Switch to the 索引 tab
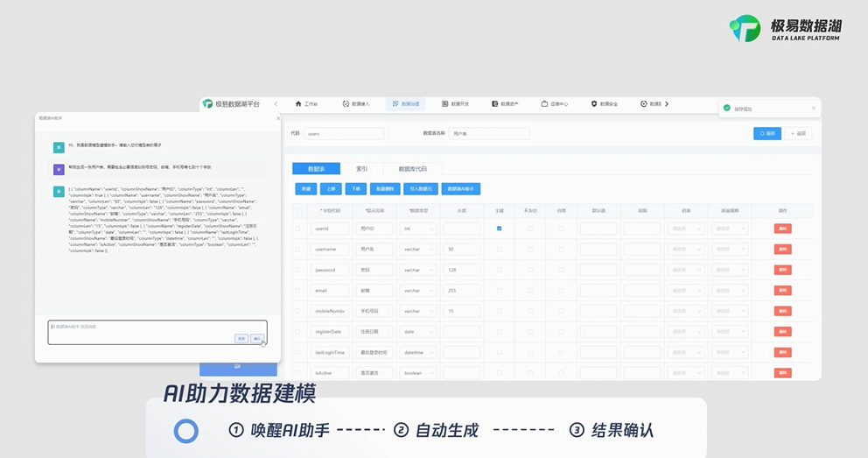868x458 pixels. coord(361,168)
